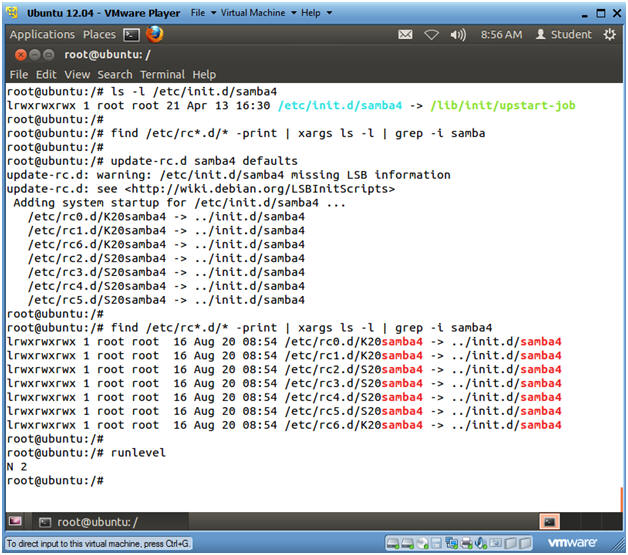
Task: Open the network connection indicator
Action: tap(431, 35)
